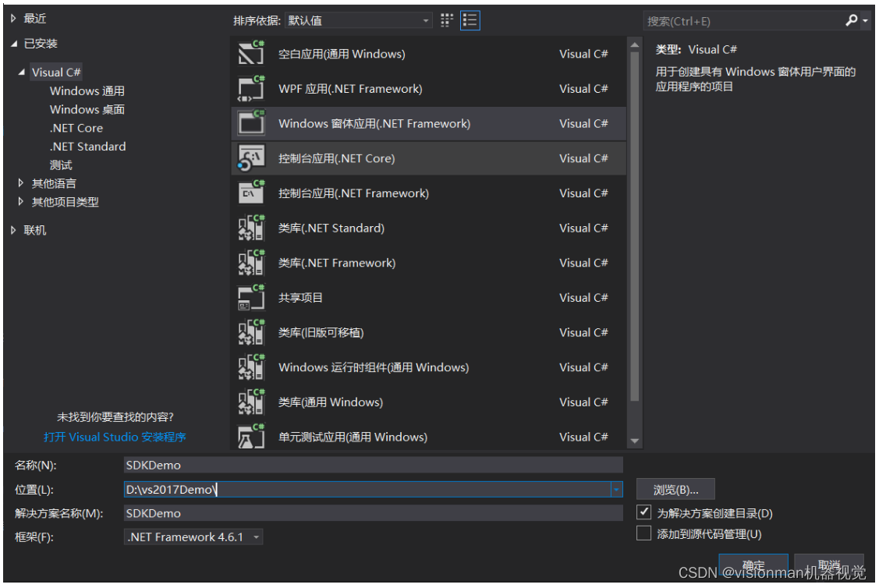The image size is (879, 588).
Task: Select 类库(旧版可移植) row text
Action: [x=321, y=332]
